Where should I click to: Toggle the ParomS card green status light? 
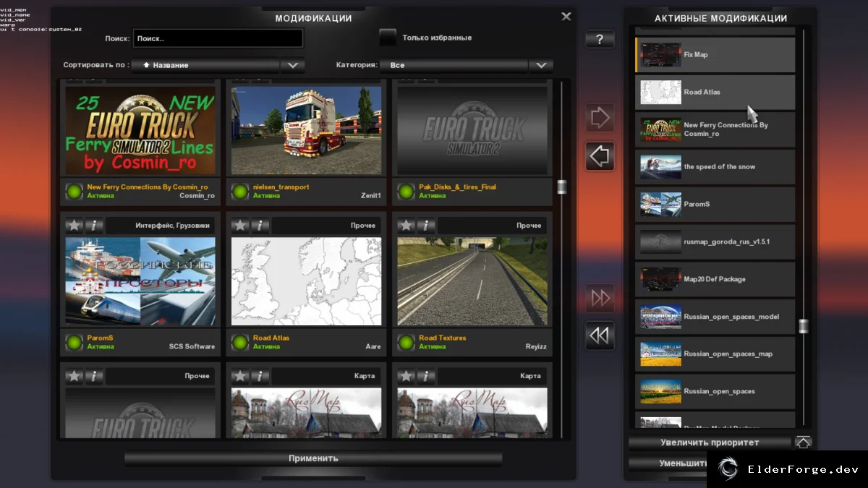[75, 342]
